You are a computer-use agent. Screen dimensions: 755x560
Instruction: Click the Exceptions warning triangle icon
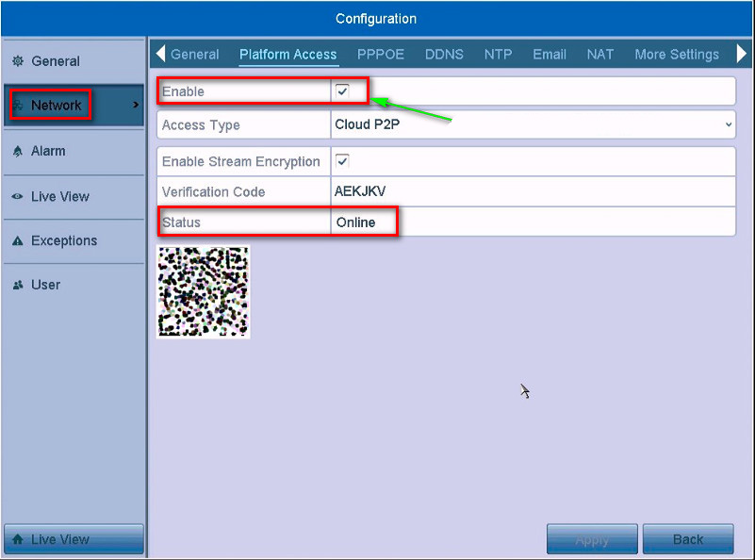(x=18, y=240)
